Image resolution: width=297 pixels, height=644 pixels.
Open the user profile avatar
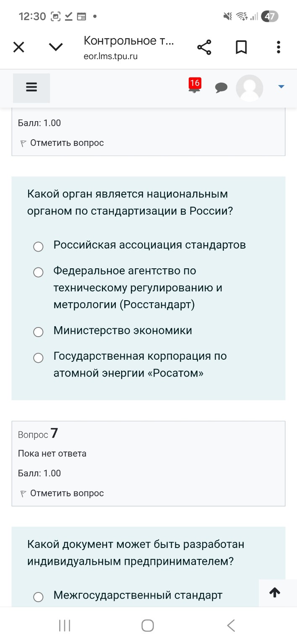point(250,88)
